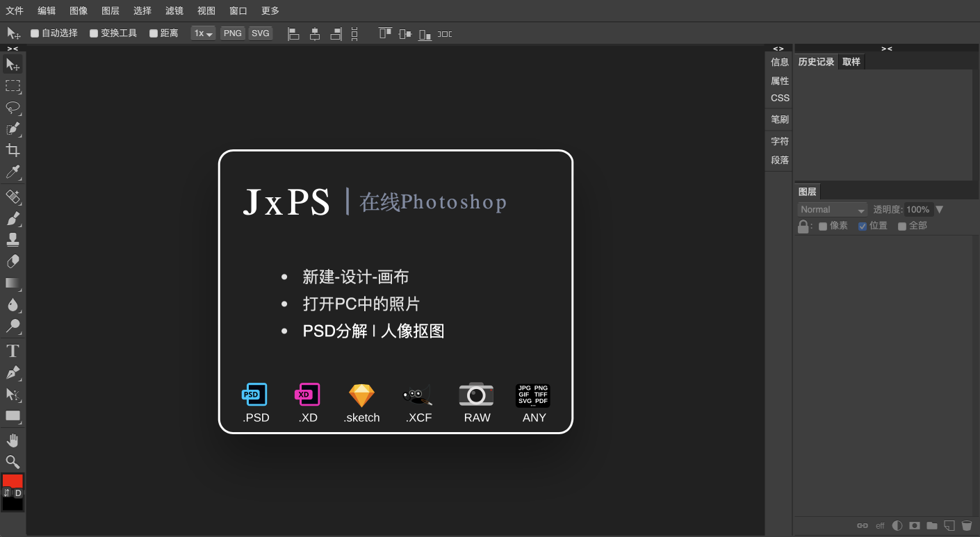Screen dimensions: 980x537
Task: Click the PNG export button
Action: click(233, 33)
